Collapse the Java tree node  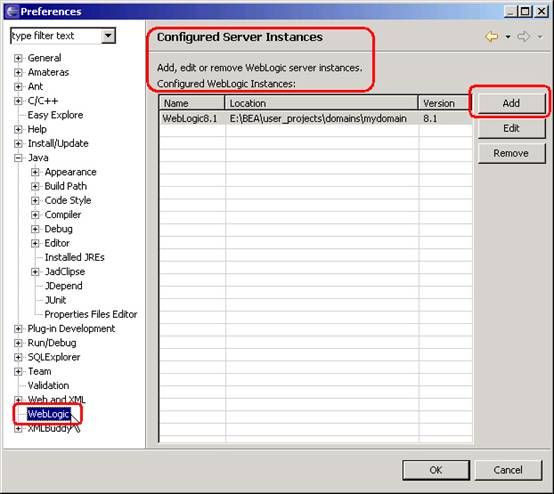click(18, 158)
